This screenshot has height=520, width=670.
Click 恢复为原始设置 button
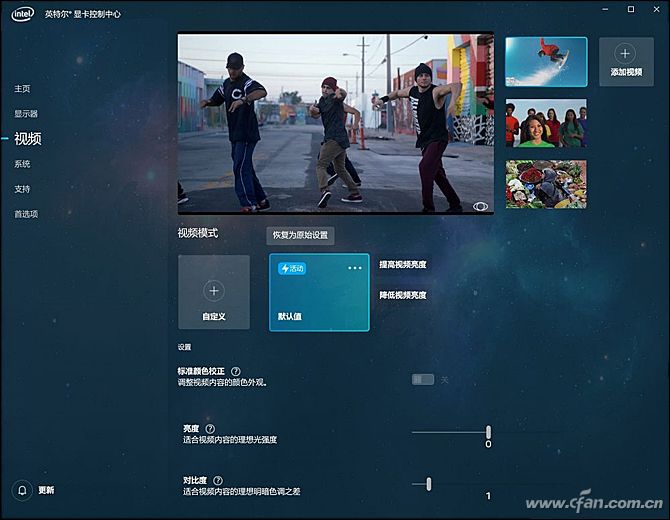click(300, 235)
